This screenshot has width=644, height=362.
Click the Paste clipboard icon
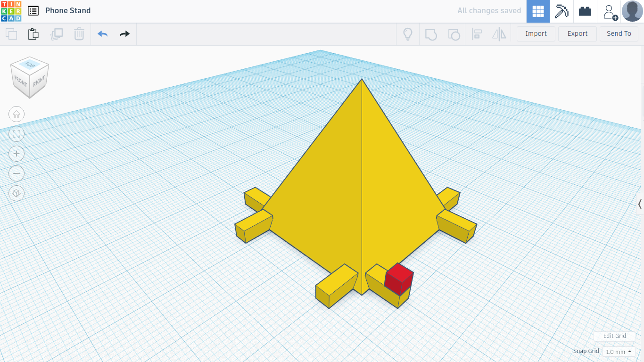(33, 34)
